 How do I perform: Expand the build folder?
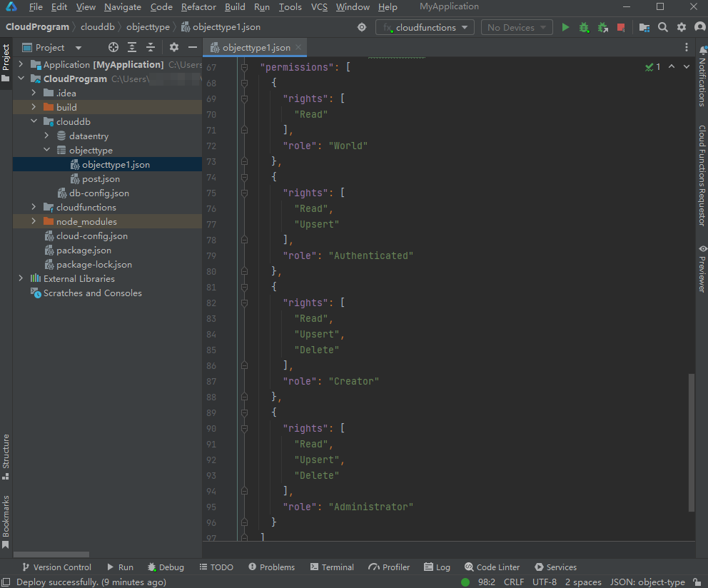34,107
